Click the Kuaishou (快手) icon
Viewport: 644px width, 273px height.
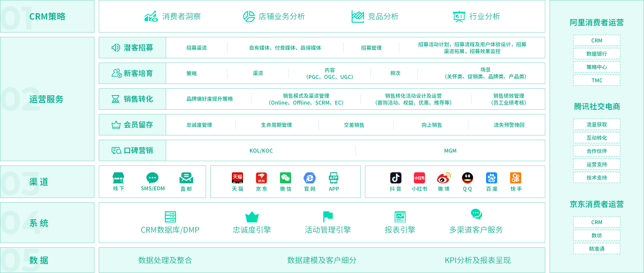tap(516, 178)
